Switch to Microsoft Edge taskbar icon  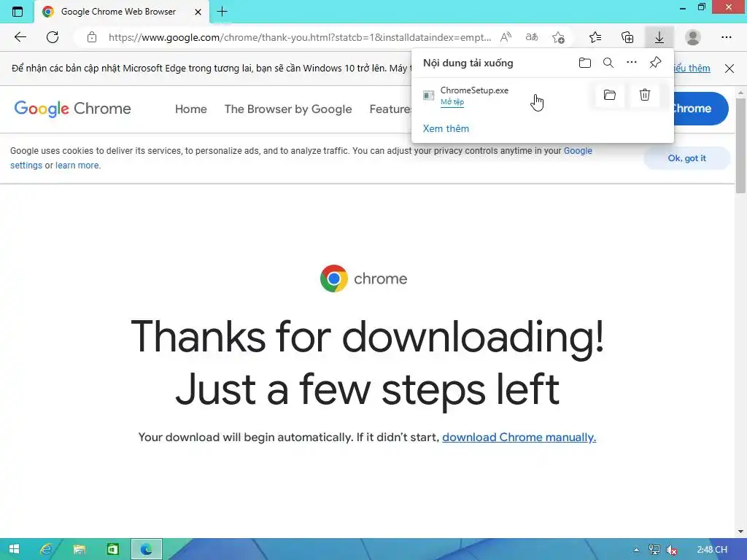[x=146, y=549]
